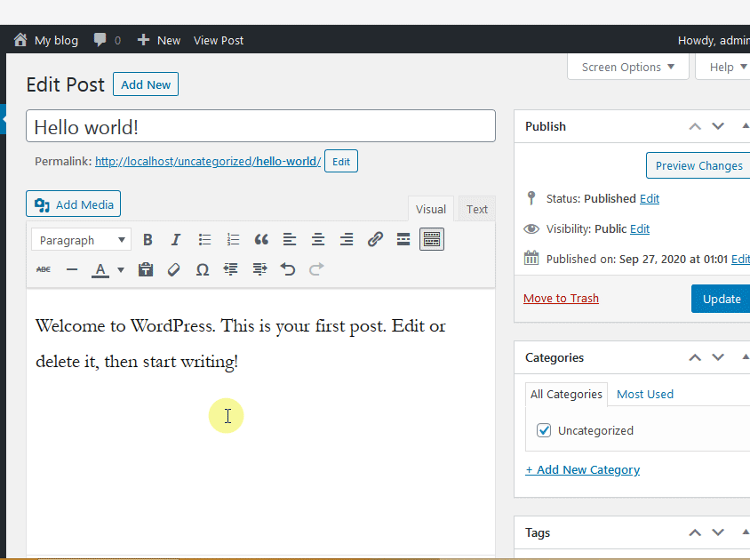Image resolution: width=750 pixels, height=560 pixels.
Task: Update the published post
Action: (x=722, y=298)
